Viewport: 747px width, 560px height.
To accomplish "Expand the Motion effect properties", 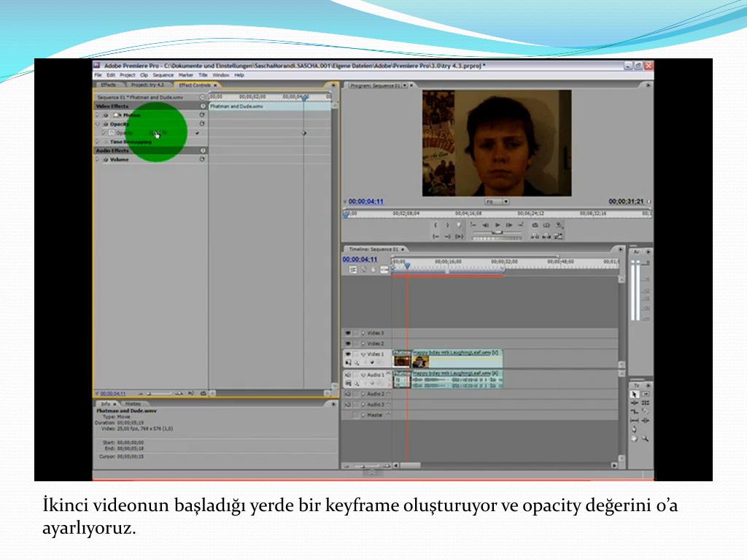I will click(98, 115).
